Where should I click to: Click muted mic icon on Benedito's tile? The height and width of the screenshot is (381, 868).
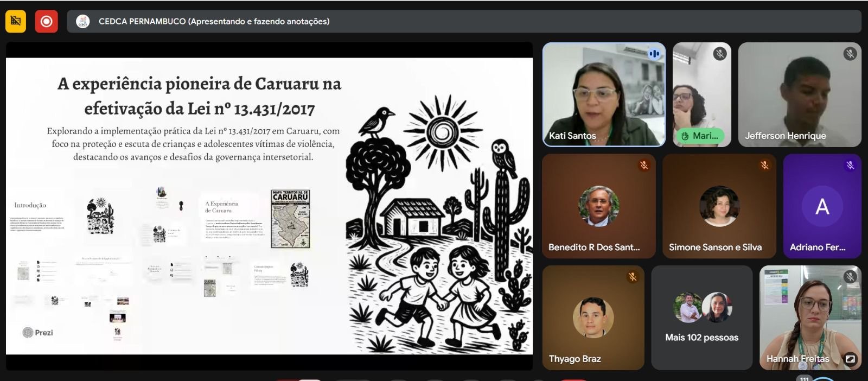click(644, 165)
